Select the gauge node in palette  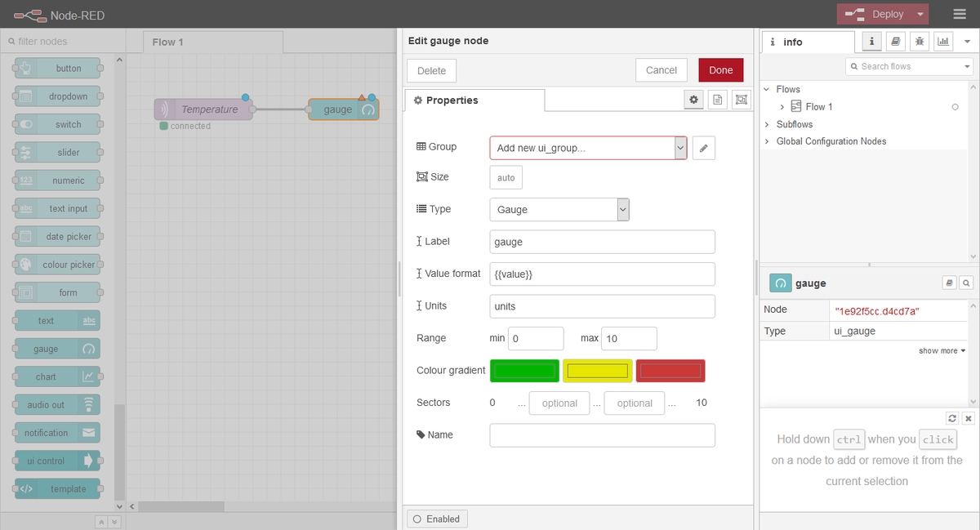[x=58, y=349]
